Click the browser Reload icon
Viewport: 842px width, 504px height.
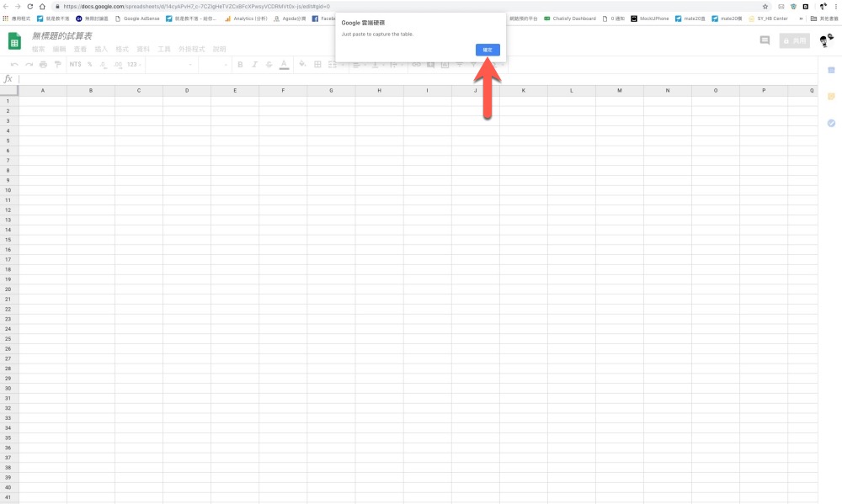tap(30, 7)
